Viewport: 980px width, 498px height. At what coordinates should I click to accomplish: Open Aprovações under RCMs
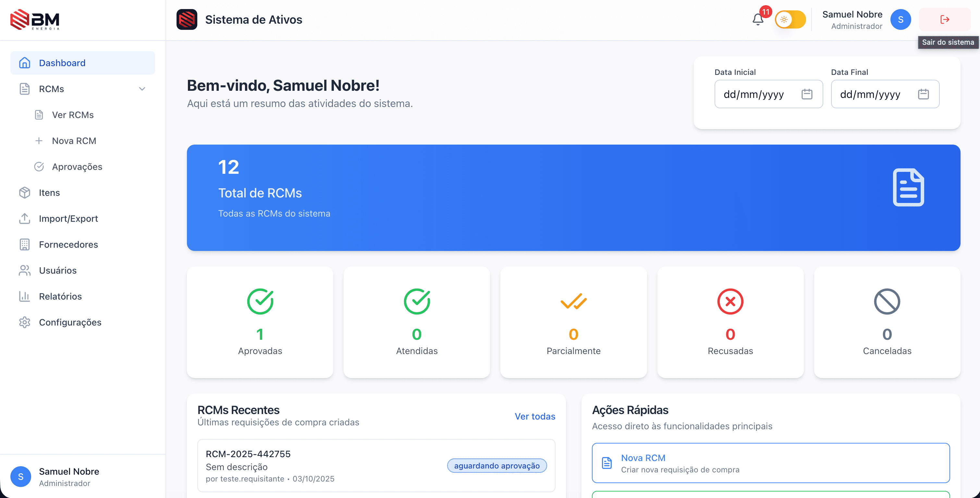tap(77, 167)
